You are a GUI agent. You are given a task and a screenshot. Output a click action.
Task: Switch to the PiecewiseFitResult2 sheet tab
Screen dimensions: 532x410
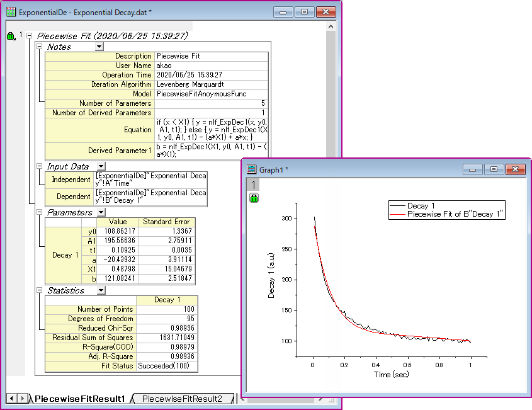coord(181,399)
